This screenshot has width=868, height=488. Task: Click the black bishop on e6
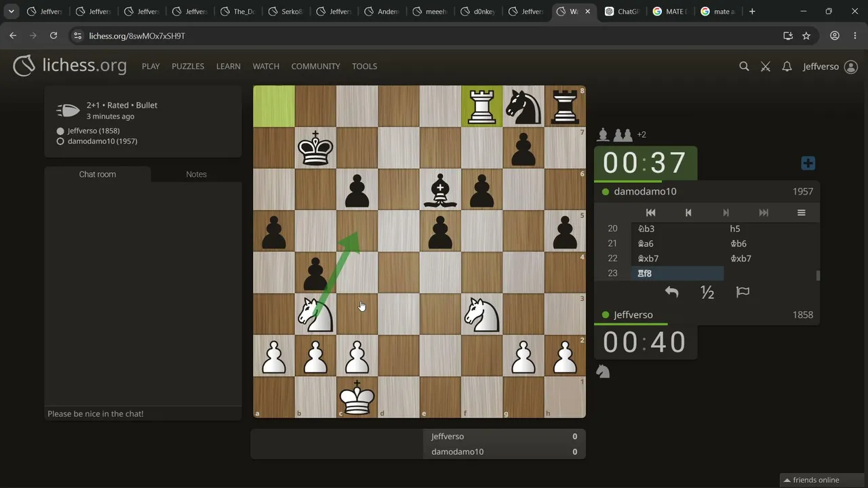[x=441, y=190]
